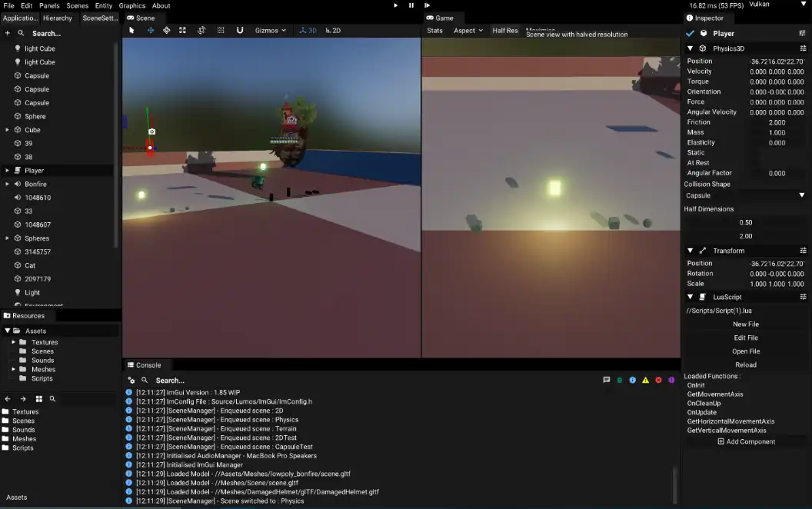Toggle bounding box gizmo in Scene toolbar
The image size is (812, 509).
pos(221,31)
